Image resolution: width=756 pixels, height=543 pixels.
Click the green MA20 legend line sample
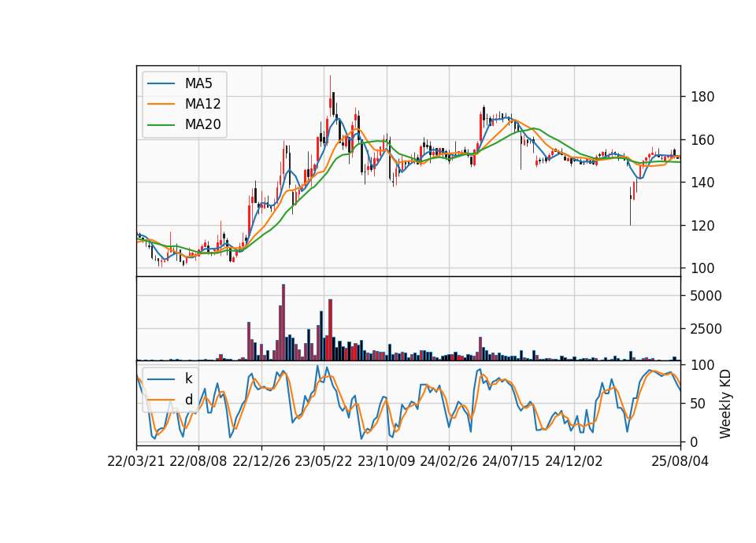tap(161, 124)
